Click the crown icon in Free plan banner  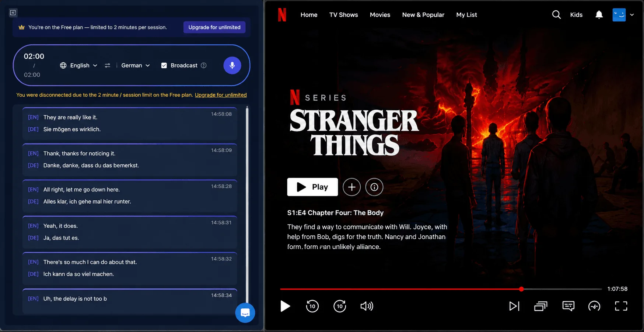pos(21,27)
